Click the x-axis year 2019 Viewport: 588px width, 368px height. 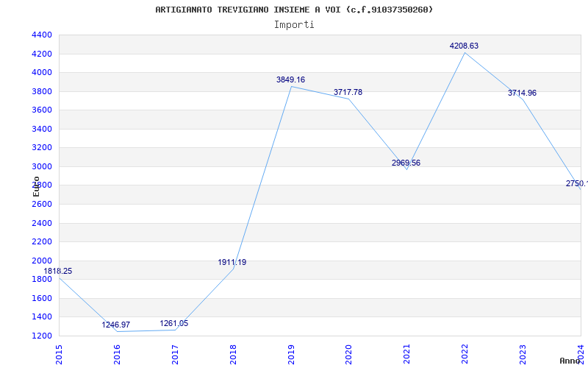pyautogui.click(x=291, y=355)
